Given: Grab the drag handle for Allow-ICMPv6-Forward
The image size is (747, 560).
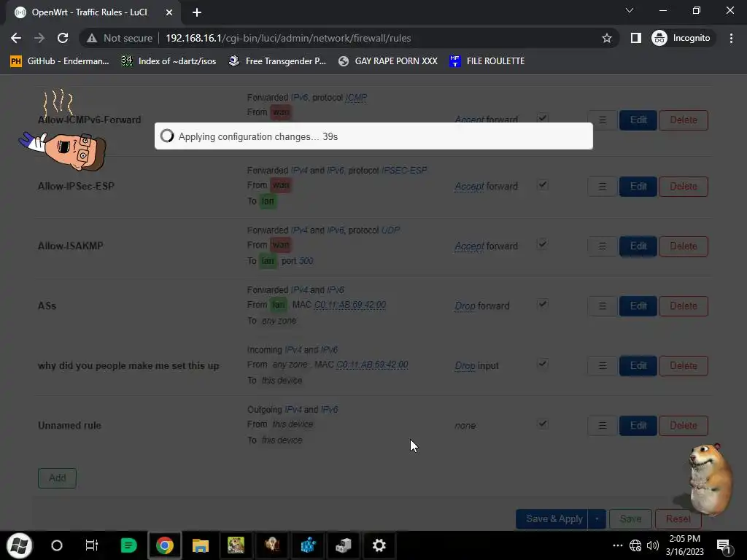Looking at the screenshot, I should [x=602, y=120].
